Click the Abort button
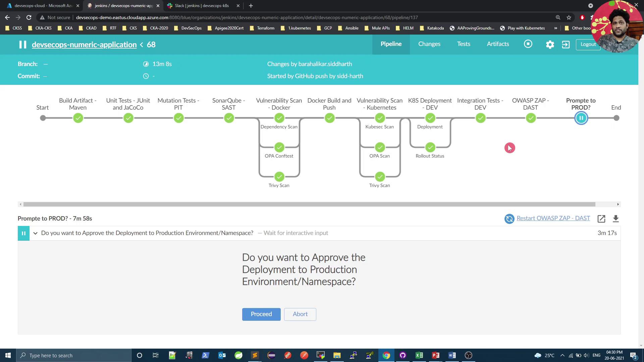Screen dimensions: 644x362 [300, 314]
